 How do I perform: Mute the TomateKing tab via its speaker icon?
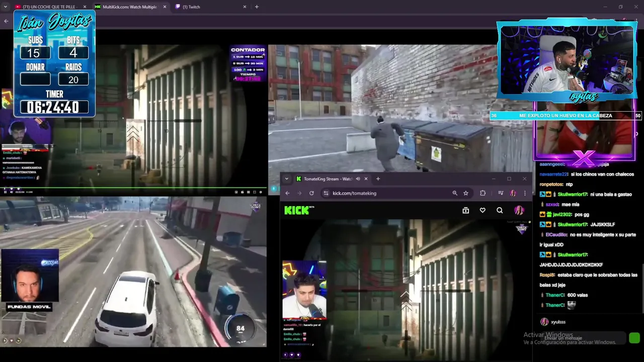[358, 178]
